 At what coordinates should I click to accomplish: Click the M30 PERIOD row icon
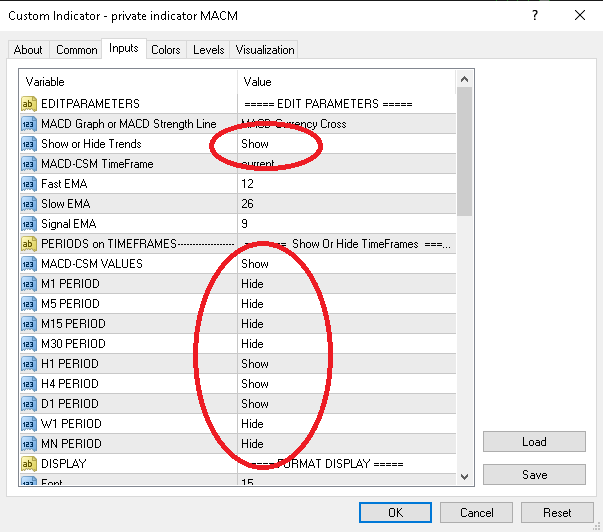[29, 344]
